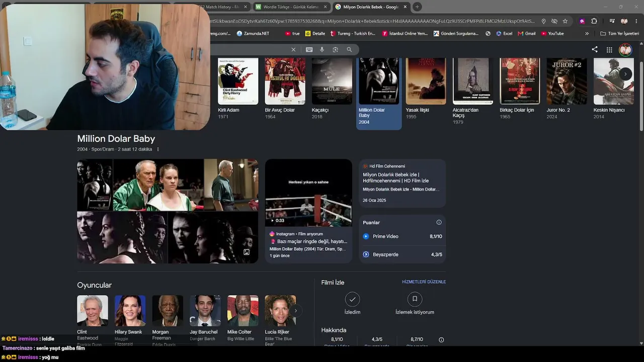Start a voice search with the microphone
Image resolution: width=644 pixels, height=362 pixels.
coord(322,50)
